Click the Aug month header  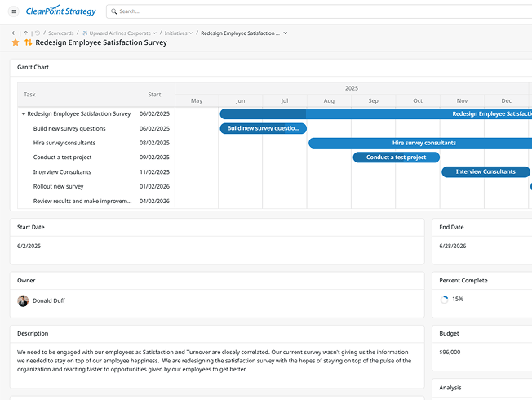pos(329,101)
